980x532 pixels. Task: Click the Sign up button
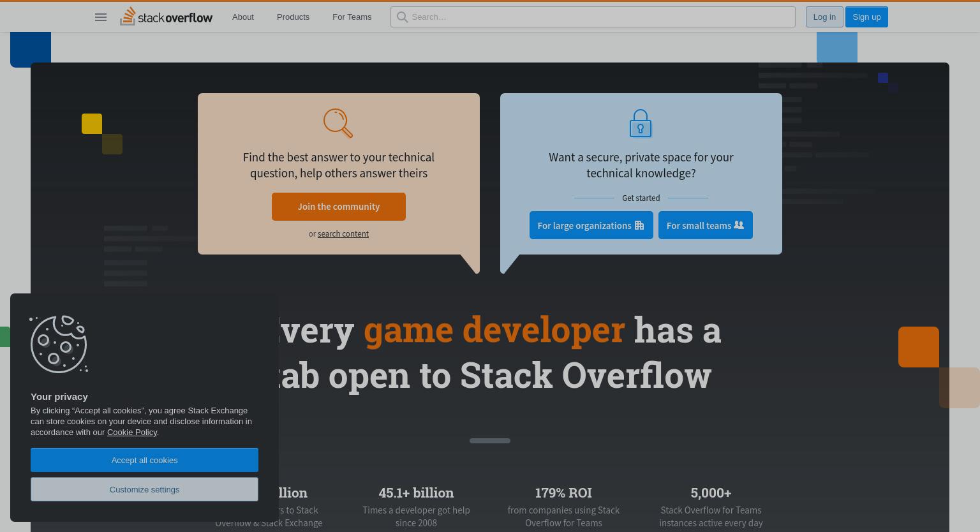point(866,17)
